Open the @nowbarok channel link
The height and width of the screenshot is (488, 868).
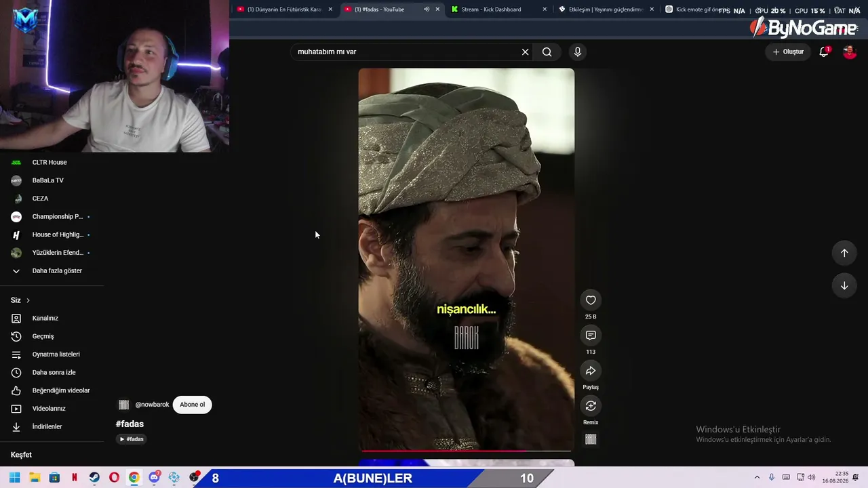(152, 405)
